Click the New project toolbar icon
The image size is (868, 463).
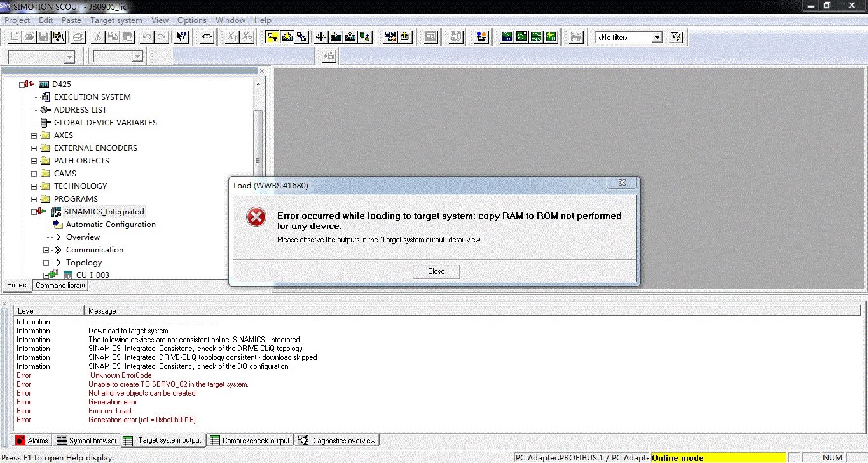click(x=15, y=37)
